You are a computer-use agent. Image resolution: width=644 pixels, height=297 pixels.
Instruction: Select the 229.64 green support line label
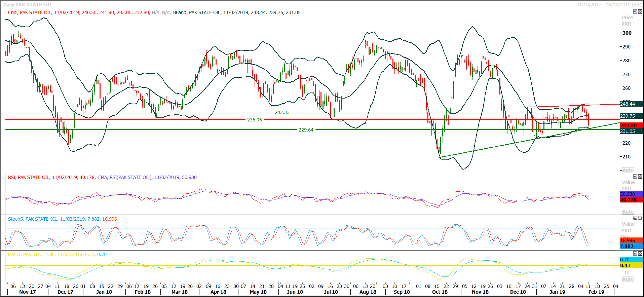(306, 130)
